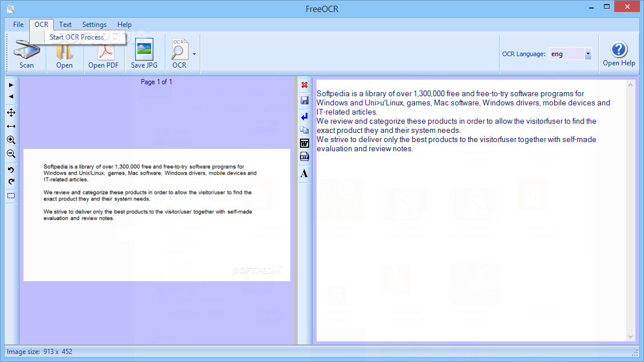
Task: Click inside the OCR text output area
Action: [472, 210]
